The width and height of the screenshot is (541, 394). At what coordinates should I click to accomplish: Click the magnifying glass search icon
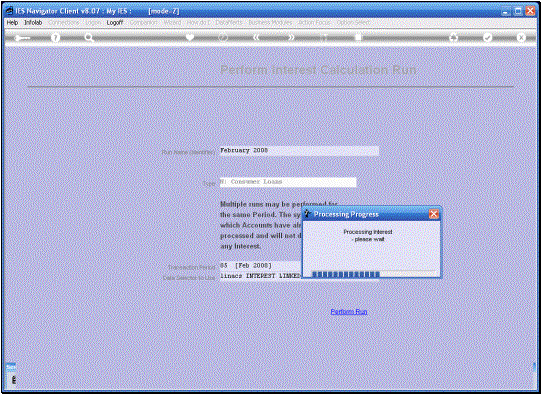[x=89, y=37]
